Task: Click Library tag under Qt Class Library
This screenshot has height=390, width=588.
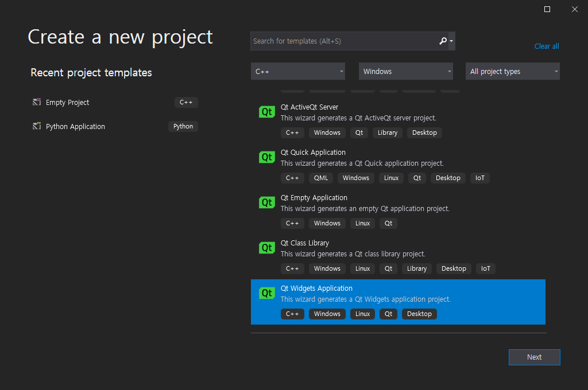Action: (x=417, y=268)
